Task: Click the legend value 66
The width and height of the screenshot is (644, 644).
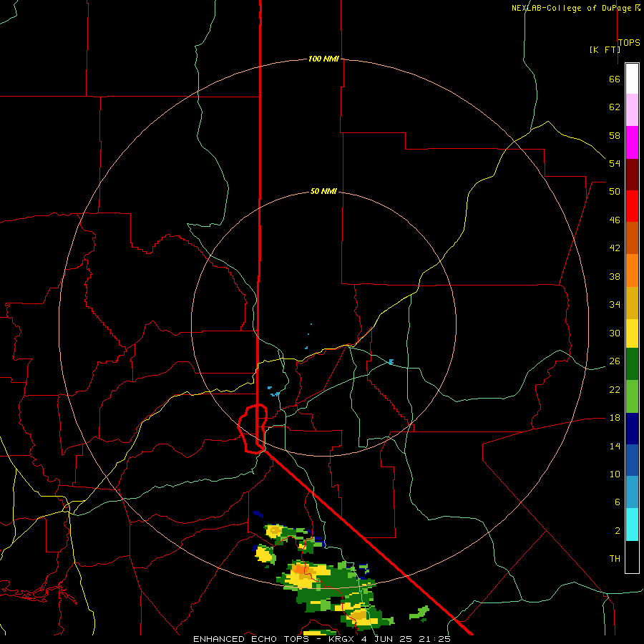Action: point(615,79)
